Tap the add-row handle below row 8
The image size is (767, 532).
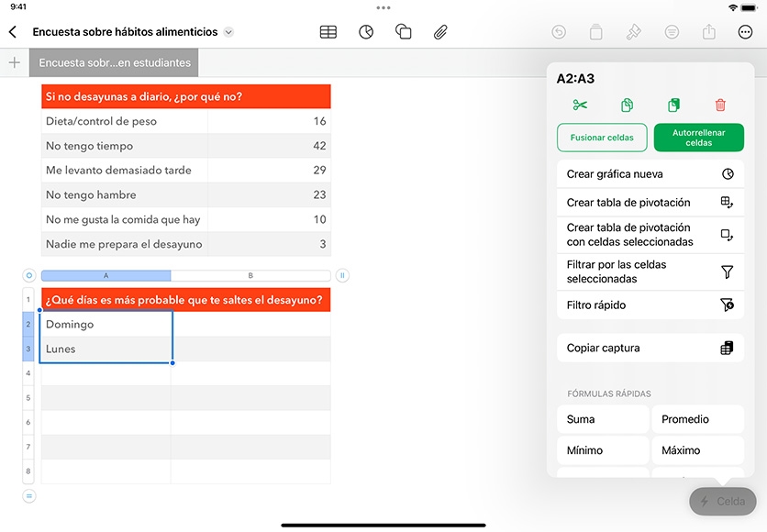click(x=29, y=496)
